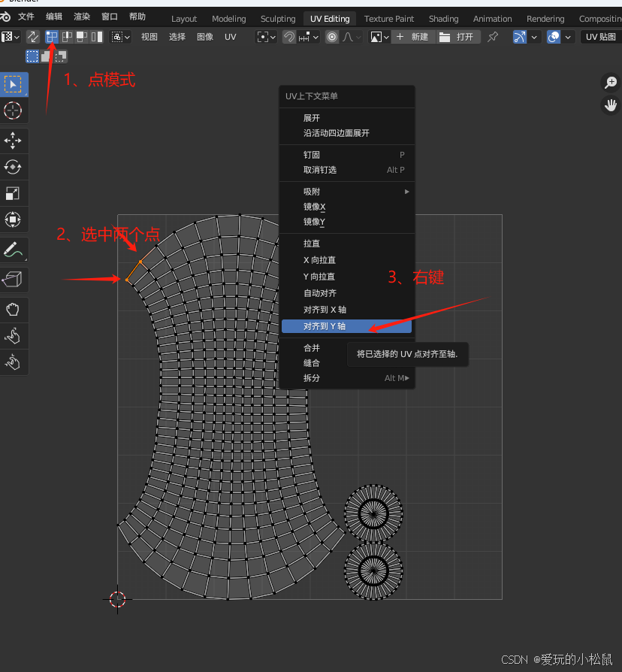Viewport: 622px width, 672px height.
Task: Choose 合并 in context menu
Action: click(x=346, y=348)
